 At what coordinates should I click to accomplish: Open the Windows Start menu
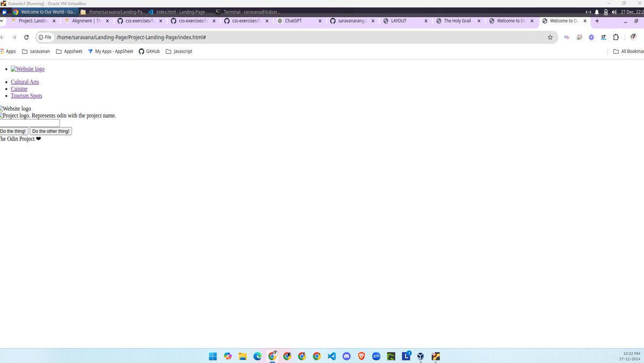(213, 356)
